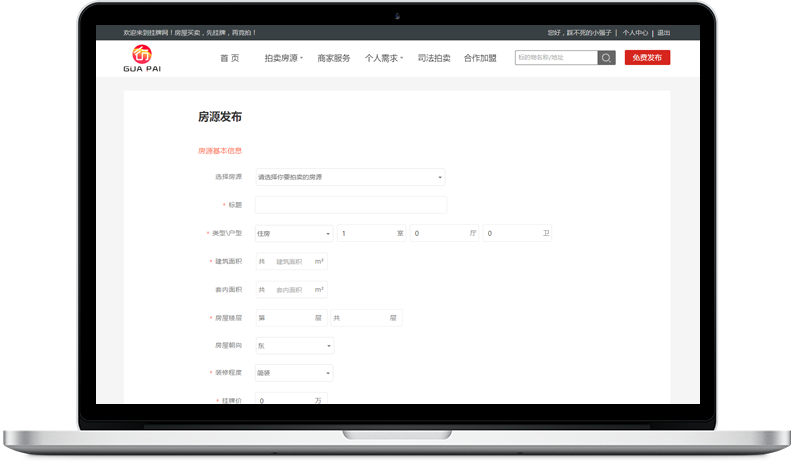Click the 房源基本信息 section label
The image size is (793, 462).
[220, 151]
